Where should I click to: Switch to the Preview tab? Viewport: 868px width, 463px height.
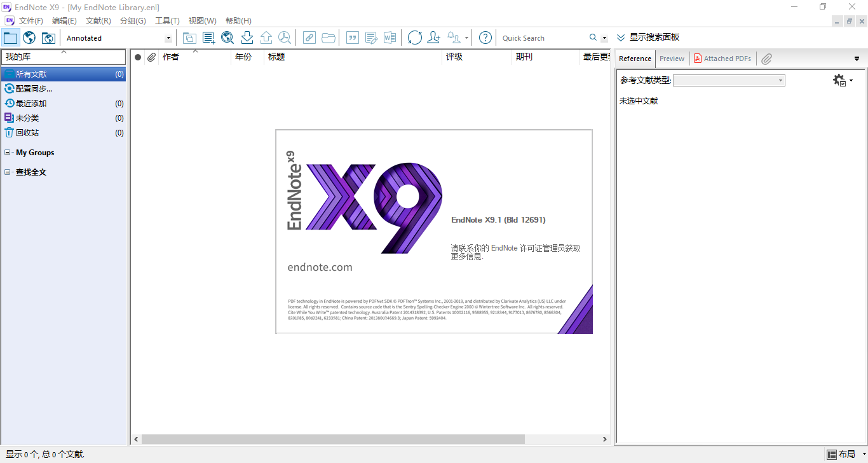pyautogui.click(x=672, y=58)
